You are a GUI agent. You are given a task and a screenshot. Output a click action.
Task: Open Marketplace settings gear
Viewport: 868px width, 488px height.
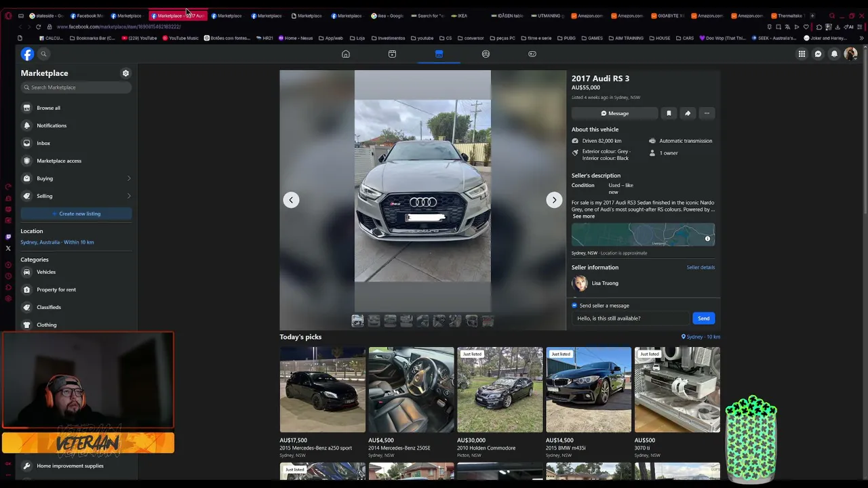click(x=125, y=73)
